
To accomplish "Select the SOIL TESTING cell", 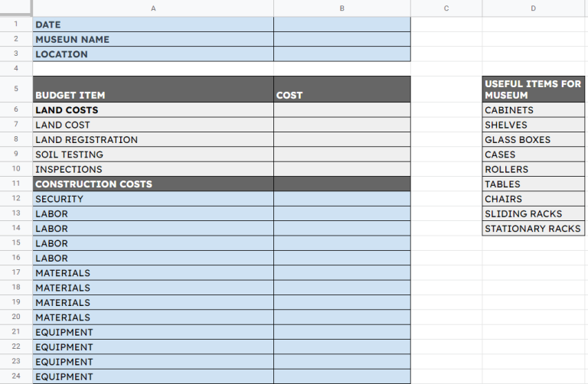I will coord(153,154).
